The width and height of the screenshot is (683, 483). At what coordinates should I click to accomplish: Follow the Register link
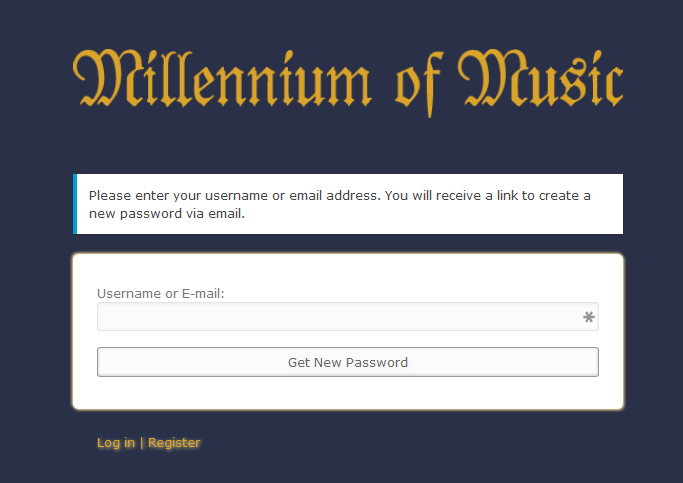click(x=174, y=443)
